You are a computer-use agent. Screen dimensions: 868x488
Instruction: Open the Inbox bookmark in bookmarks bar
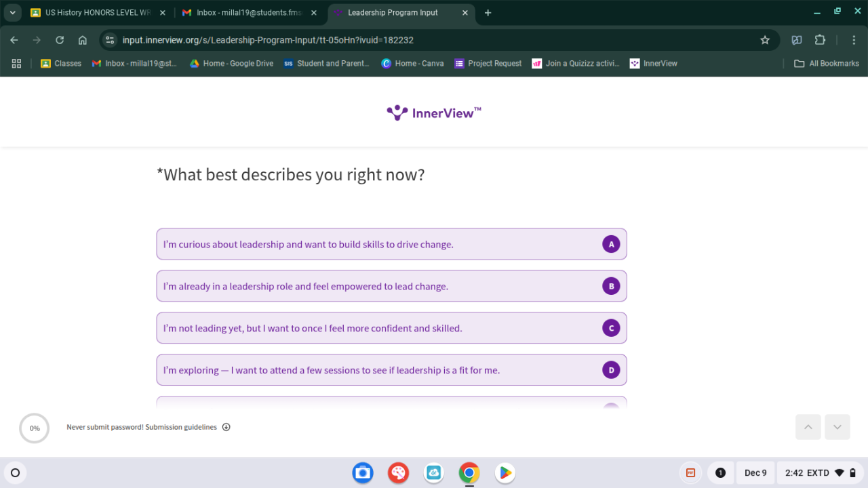pyautogui.click(x=134, y=63)
